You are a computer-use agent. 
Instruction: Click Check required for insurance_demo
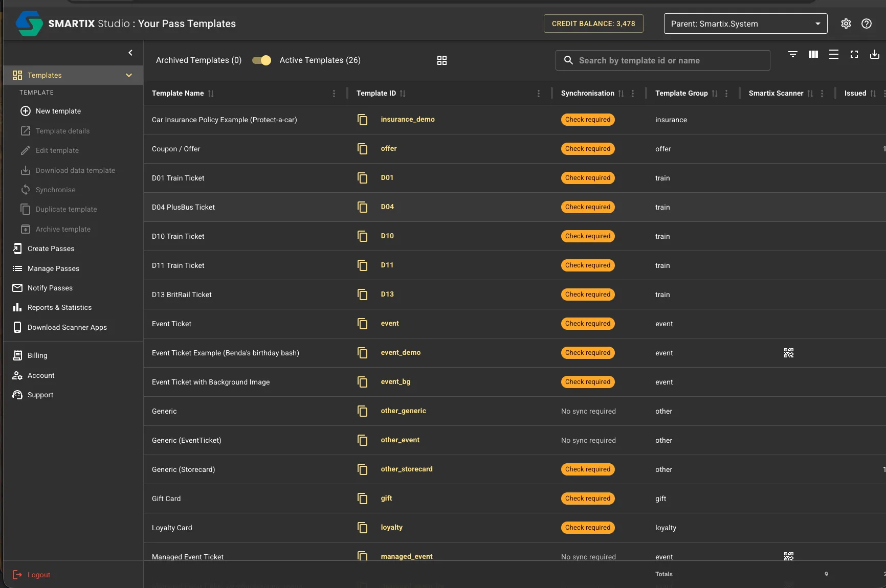tap(588, 120)
